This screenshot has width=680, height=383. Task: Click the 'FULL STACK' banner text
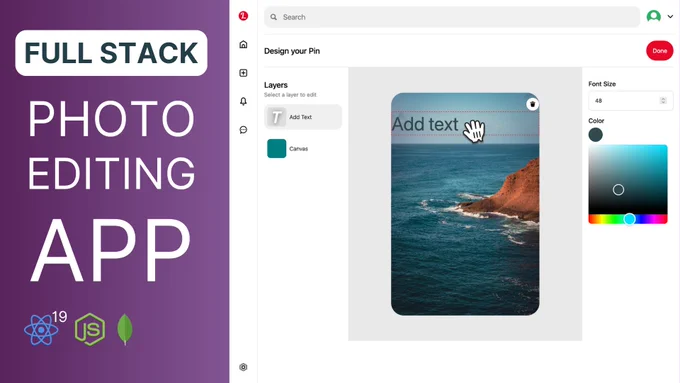pos(111,53)
